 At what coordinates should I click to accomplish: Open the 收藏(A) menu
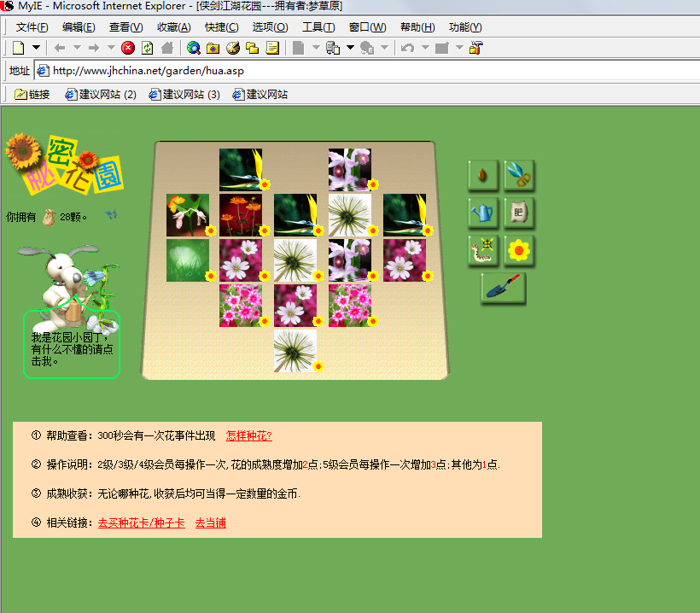coord(173,27)
